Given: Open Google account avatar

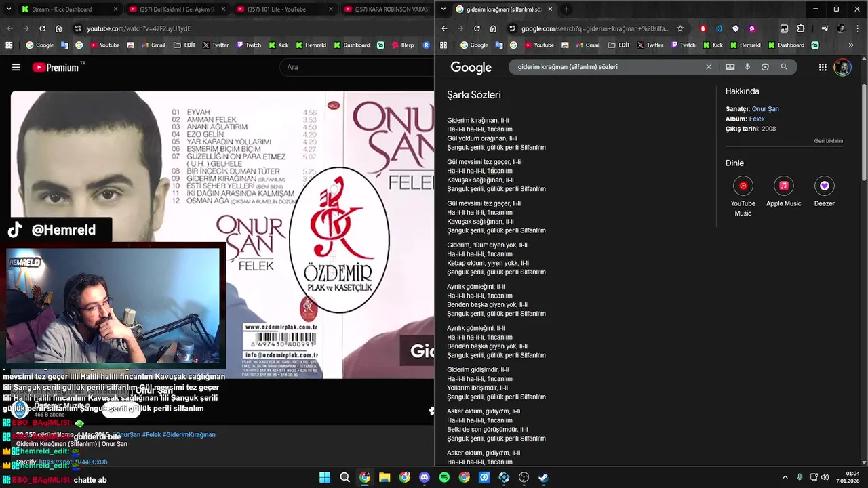Looking at the screenshot, I should 842,67.
